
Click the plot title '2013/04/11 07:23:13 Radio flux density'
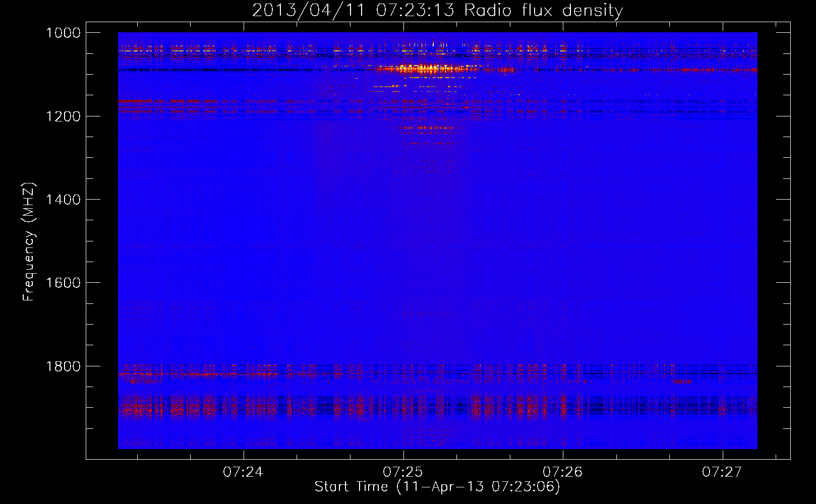click(x=437, y=11)
